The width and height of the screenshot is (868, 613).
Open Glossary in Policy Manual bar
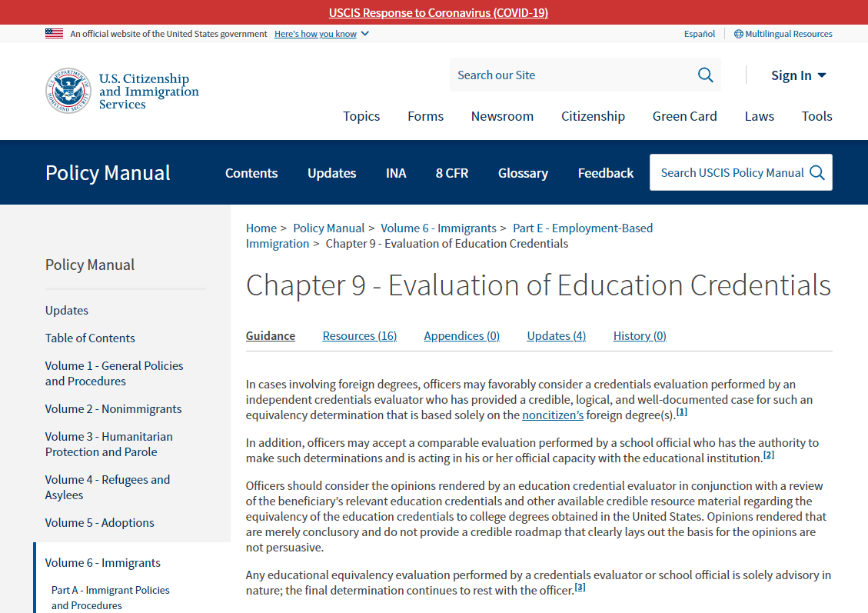523,173
